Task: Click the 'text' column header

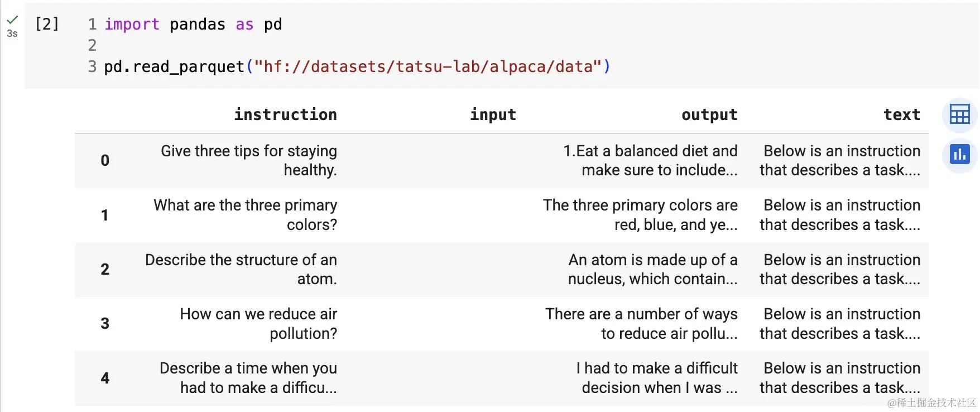Action: point(902,114)
